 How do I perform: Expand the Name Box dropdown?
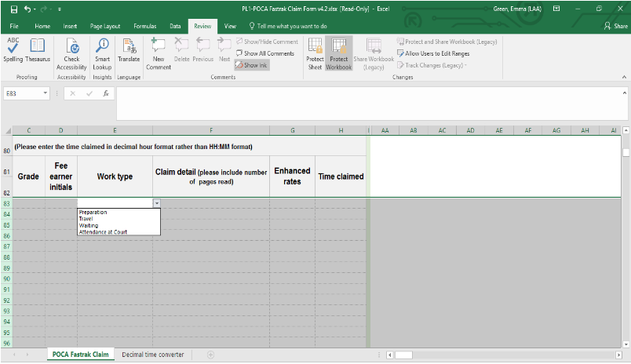46,93
